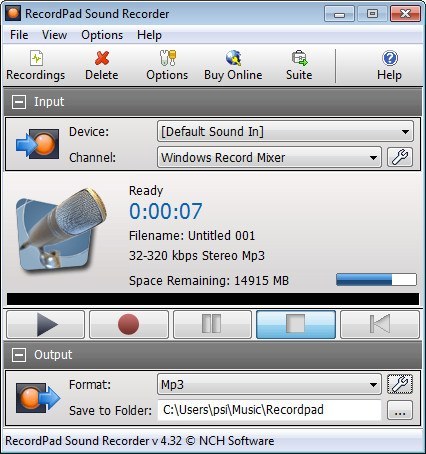This screenshot has width=426, height=454.
Task: Click the Go to Start rewind button
Action: click(x=380, y=324)
